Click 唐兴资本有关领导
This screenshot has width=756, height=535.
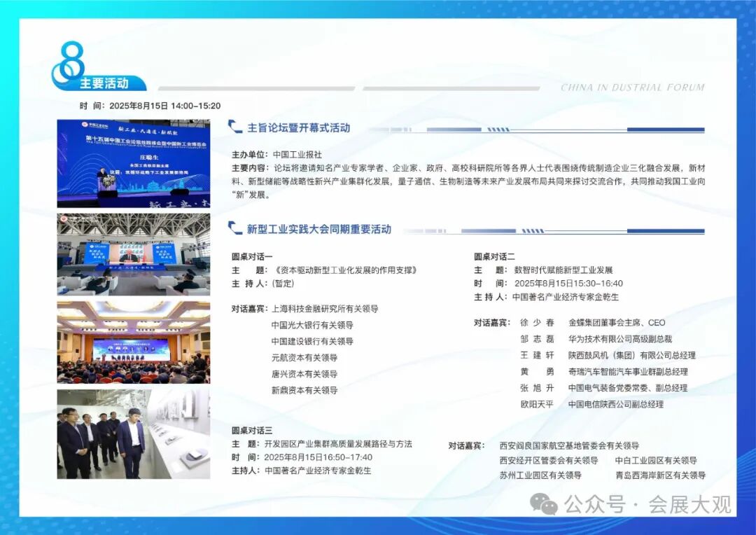pyautogui.click(x=304, y=374)
